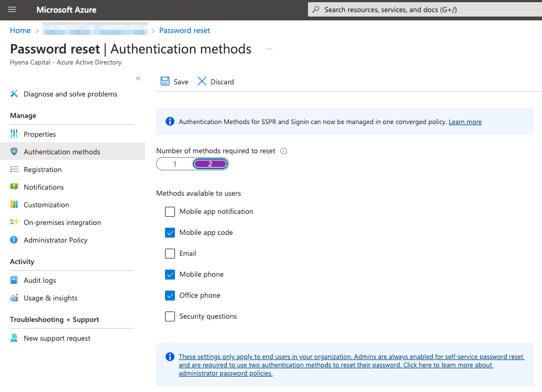542x392 pixels.
Task: Click the breadcrumb chevron before Password reset
Action: pyautogui.click(x=153, y=31)
